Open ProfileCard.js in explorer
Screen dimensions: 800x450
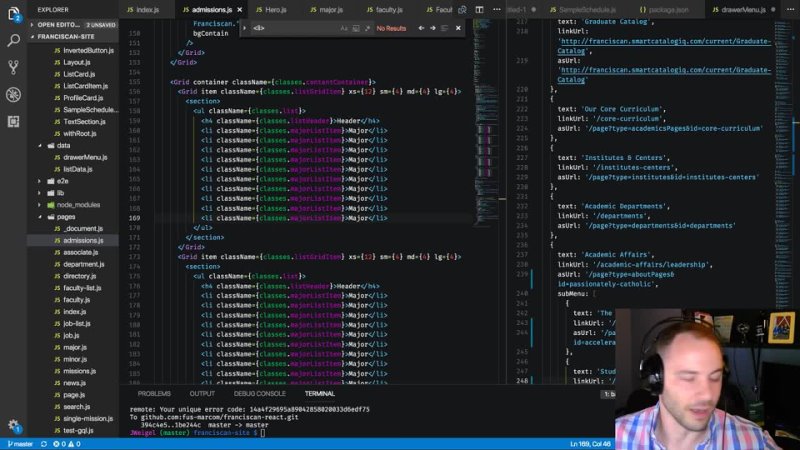pos(83,98)
